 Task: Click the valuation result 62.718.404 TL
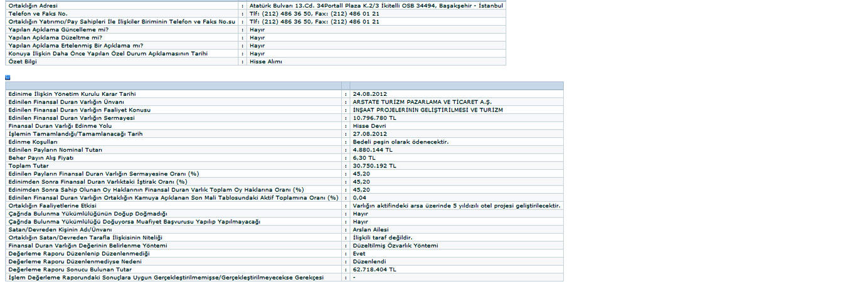(374, 269)
